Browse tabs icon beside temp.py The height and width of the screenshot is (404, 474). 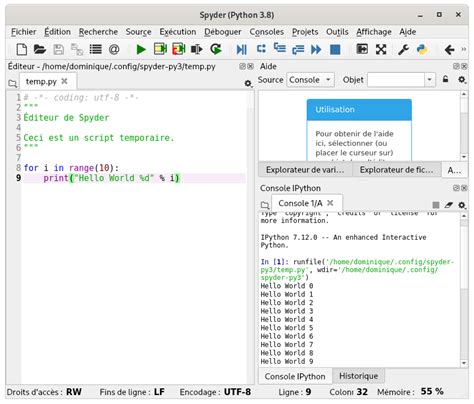click(13, 83)
